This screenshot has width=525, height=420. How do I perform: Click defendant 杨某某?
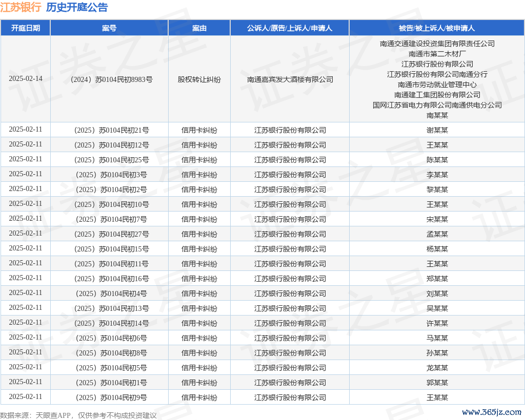437,249
